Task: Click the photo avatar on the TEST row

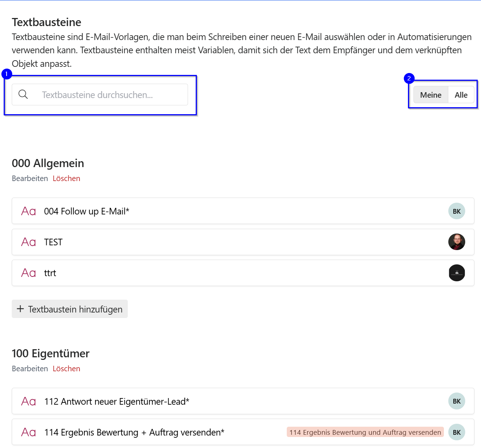Action: tap(456, 242)
